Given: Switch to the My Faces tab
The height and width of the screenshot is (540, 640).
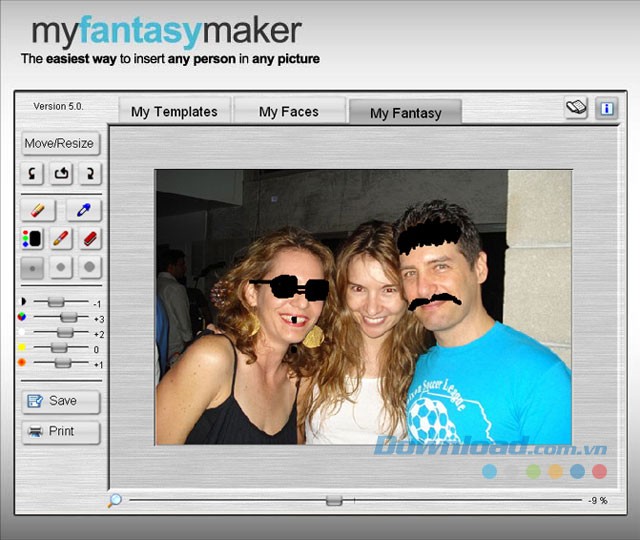Looking at the screenshot, I should pos(288,112).
